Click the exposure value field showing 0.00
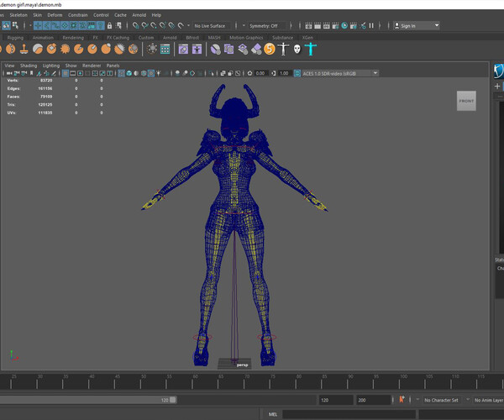504x420 pixels. (260, 74)
